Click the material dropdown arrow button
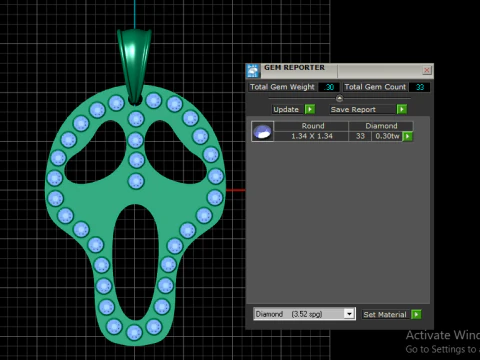 coord(349,314)
